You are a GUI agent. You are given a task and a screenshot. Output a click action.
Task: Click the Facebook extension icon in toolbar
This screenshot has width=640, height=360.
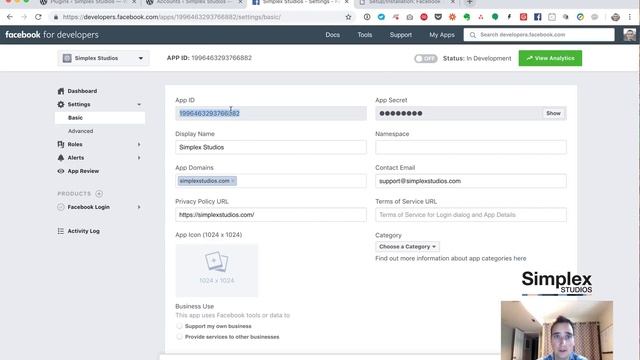point(538,17)
